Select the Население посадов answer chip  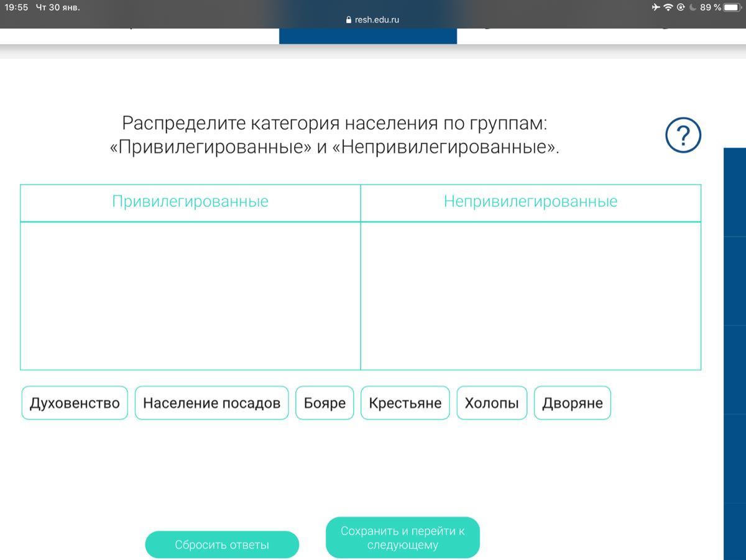click(211, 403)
